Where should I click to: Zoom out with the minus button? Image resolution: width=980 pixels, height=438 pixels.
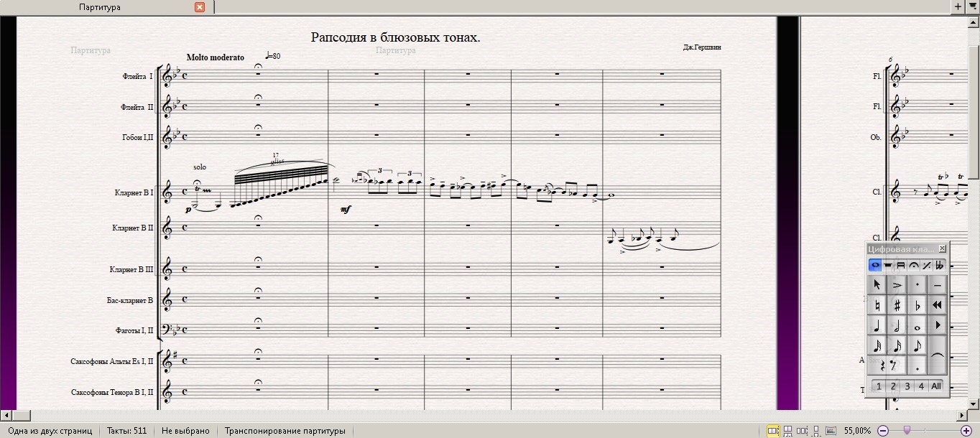883,431
